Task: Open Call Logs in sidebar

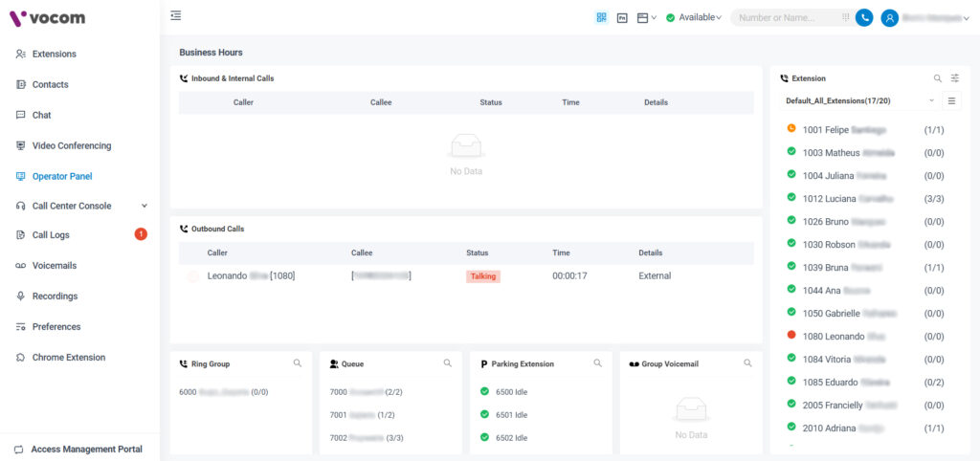Action: (x=51, y=235)
